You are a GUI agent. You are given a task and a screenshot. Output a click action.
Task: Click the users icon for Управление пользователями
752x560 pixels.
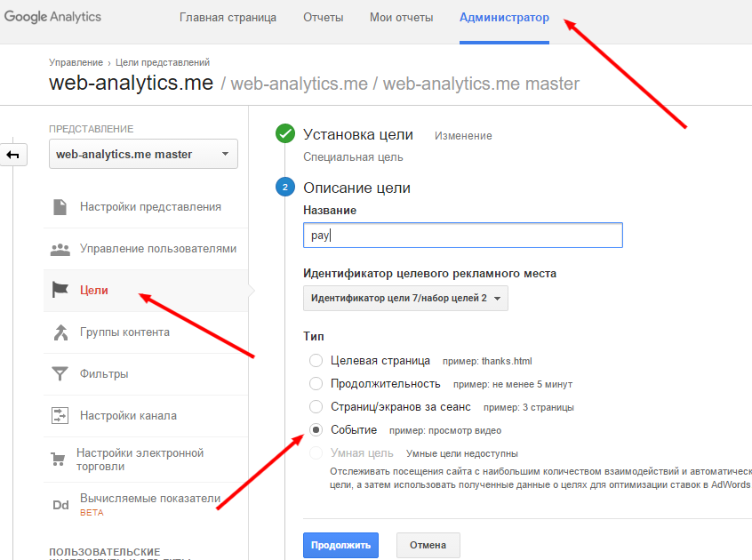60,249
